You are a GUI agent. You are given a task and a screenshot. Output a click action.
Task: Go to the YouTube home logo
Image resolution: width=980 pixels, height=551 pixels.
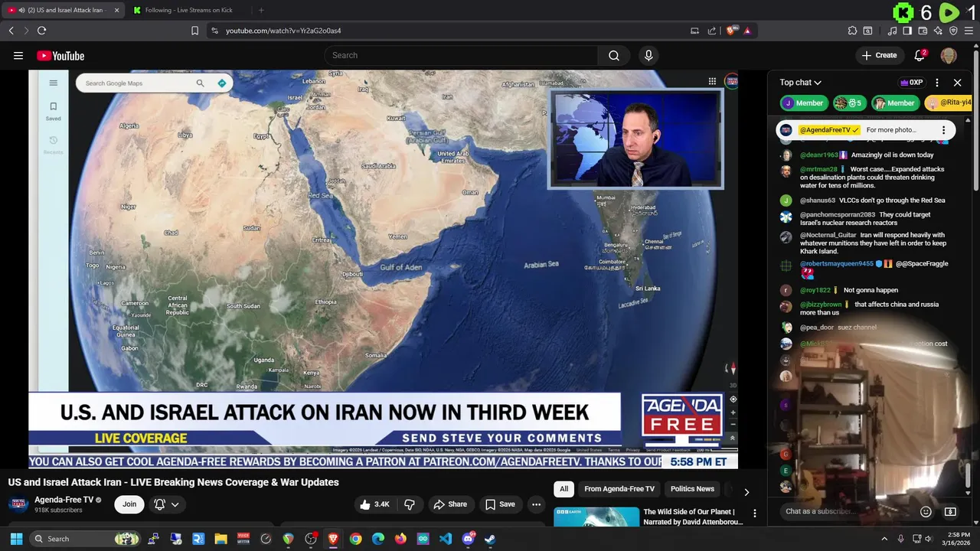tap(60, 56)
